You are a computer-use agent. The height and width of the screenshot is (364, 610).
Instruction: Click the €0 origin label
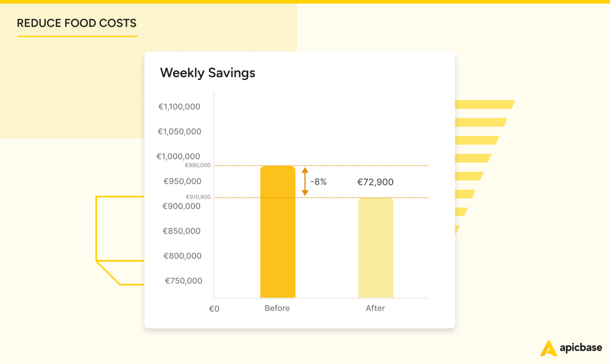point(214,309)
